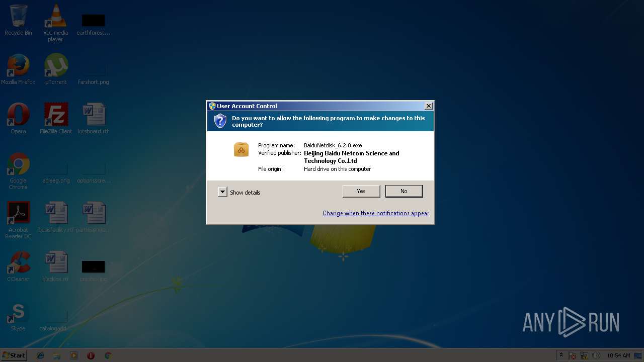Select ableeg.png desktop file
The width and height of the screenshot is (644, 362).
[56, 172]
